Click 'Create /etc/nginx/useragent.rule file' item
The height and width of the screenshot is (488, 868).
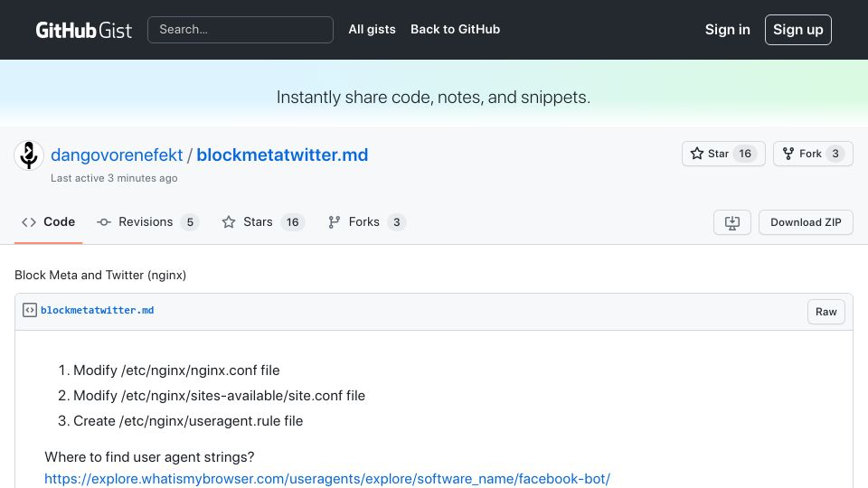[x=188, y=421]
